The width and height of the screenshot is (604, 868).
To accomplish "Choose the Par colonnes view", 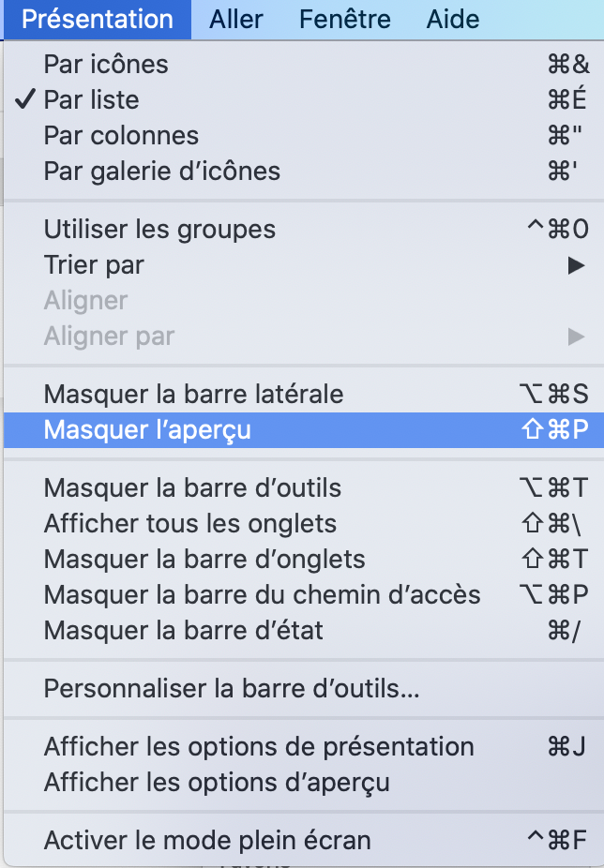I will pos(121,136).
